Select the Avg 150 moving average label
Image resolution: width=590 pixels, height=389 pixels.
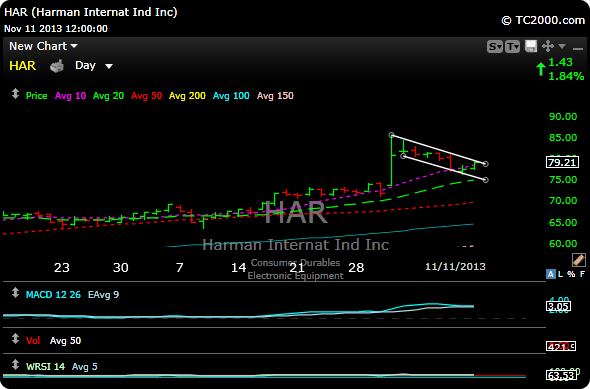point(275,96)
